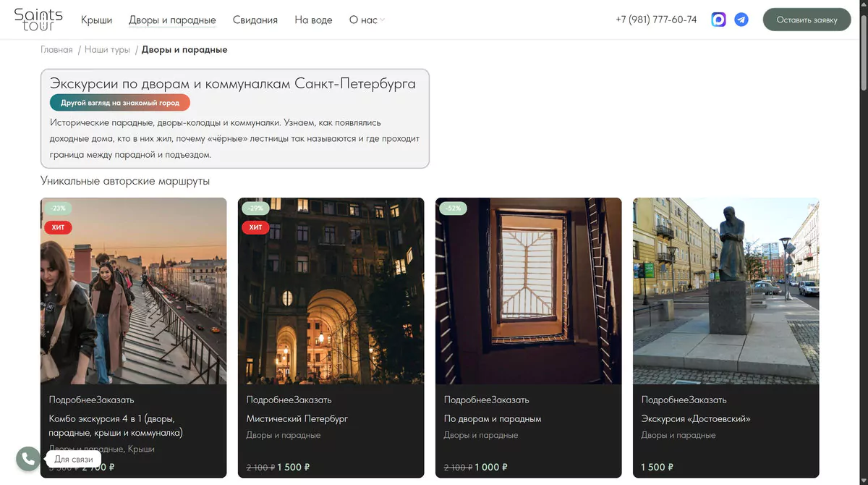Click Подробнее on Мистический Петербург card
The image size is (868, 485).
pyautogui.click(x=270, y=400)
